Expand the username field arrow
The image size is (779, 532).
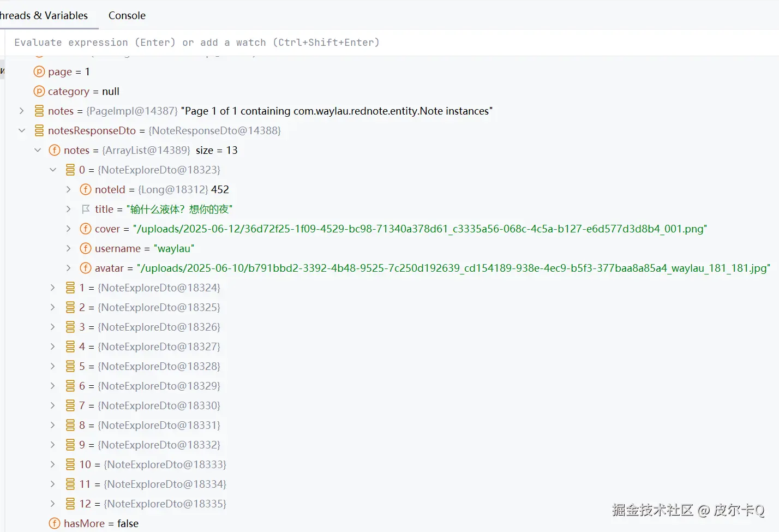tap(68, 248)
